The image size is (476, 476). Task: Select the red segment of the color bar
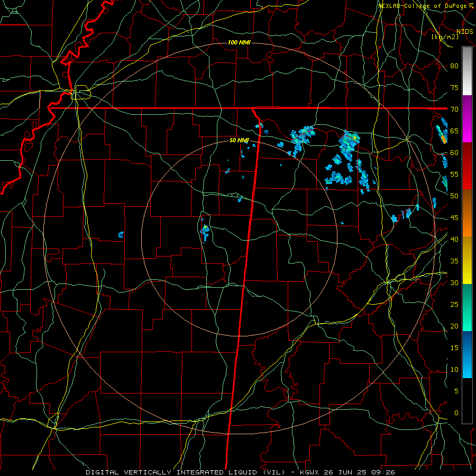(x=467, y=166)
